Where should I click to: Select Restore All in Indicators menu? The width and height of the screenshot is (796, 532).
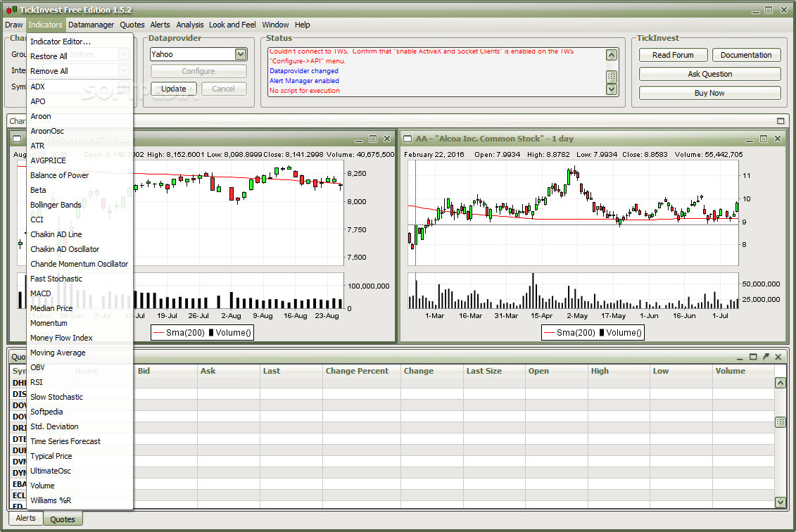(80, 56)
